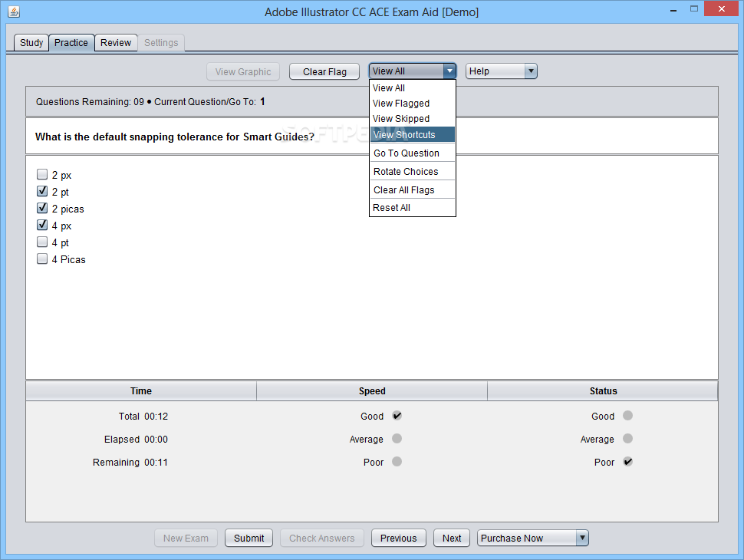Choose View Skipped from the list
This screenshot has height=560, width=744.
(x=413, y=119)
